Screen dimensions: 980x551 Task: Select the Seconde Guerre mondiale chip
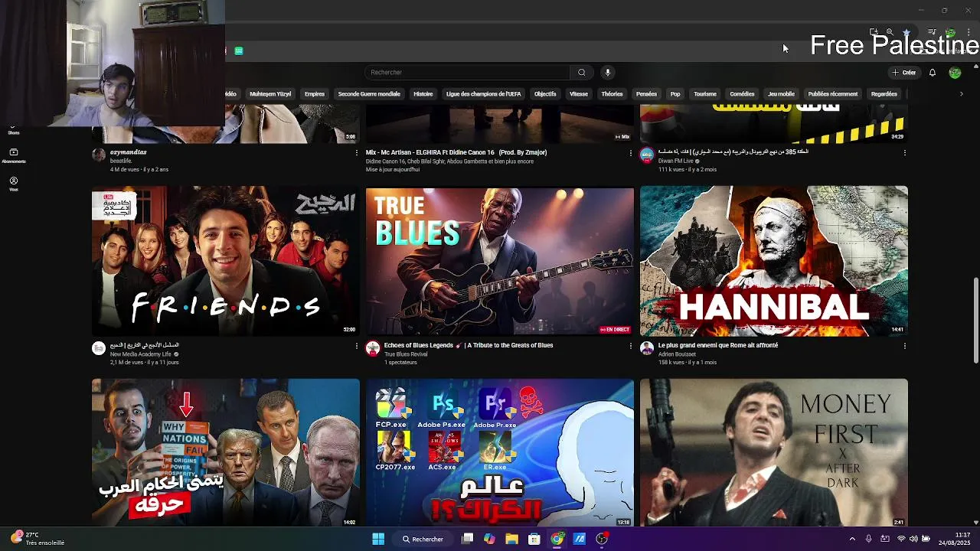369,94
